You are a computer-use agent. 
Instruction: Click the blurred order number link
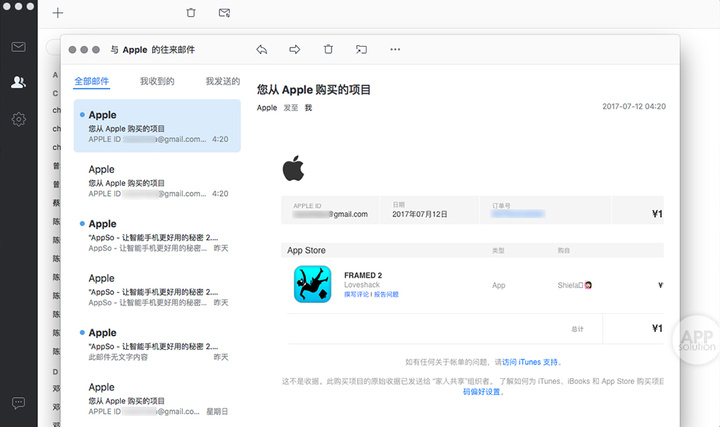click(x=518, y=214)
